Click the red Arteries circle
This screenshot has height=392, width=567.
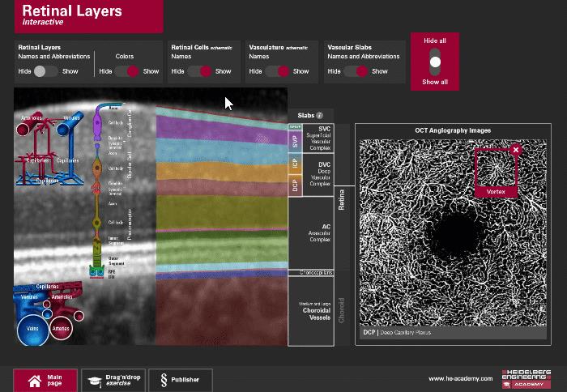(x=62, y=329)
